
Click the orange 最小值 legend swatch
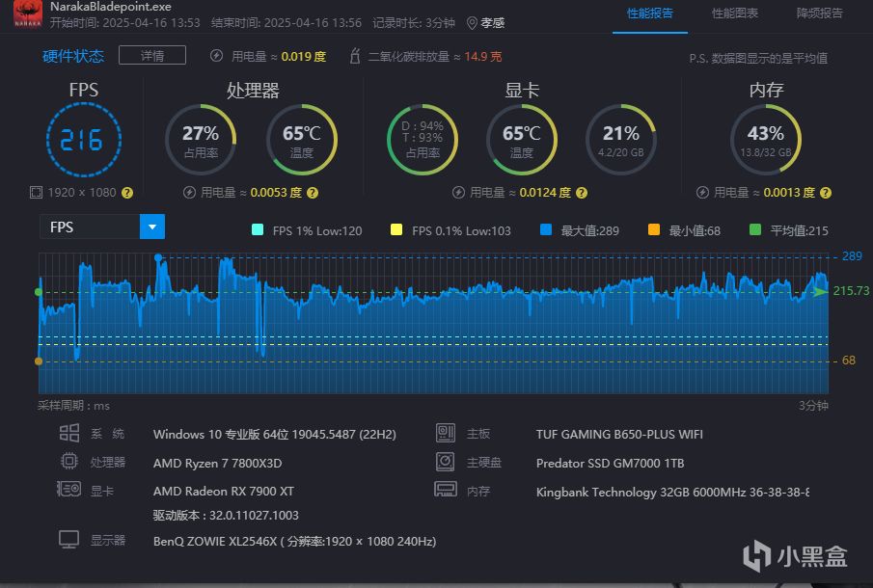click(654, 229)
